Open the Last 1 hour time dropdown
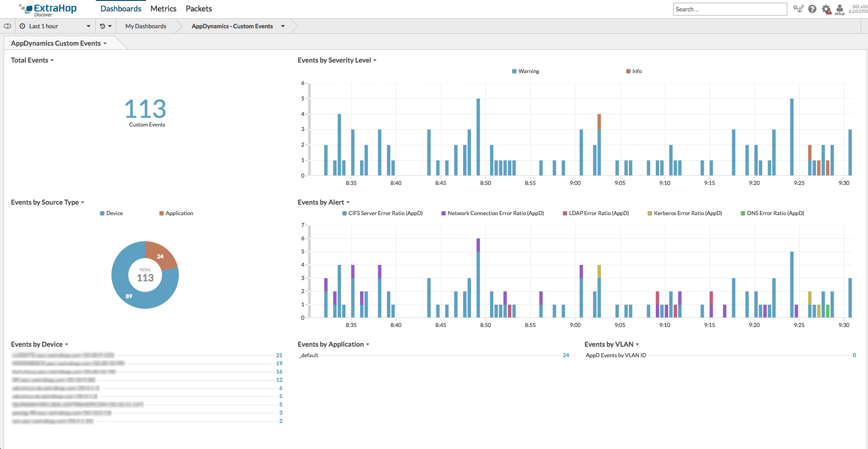868x449 pixels. (55, 26)
